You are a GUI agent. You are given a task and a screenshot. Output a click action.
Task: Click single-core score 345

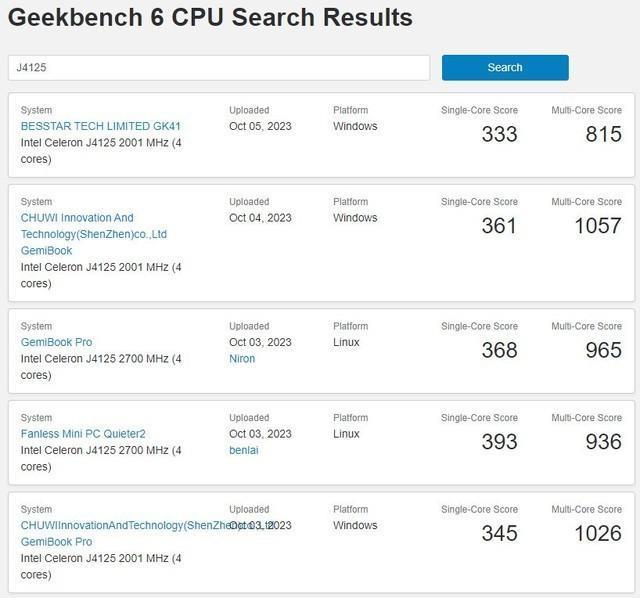tap(499, 533)
